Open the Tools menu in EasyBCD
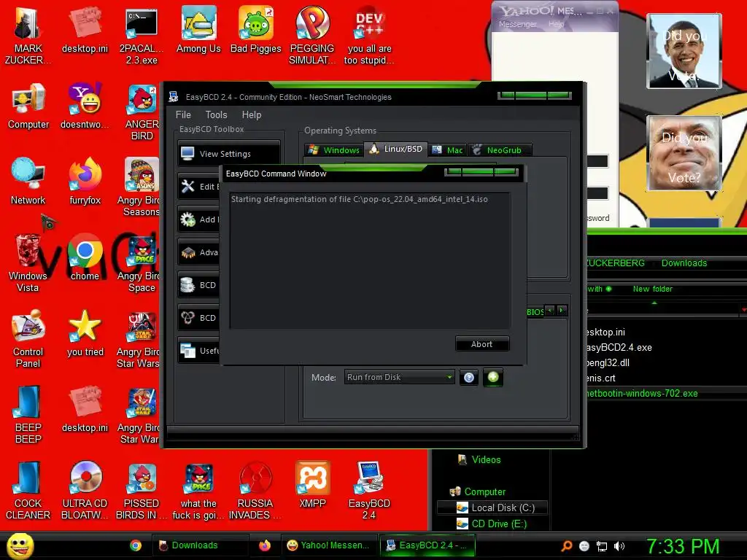The width and height of the screenshot is (747, 560). pos(216,114)
